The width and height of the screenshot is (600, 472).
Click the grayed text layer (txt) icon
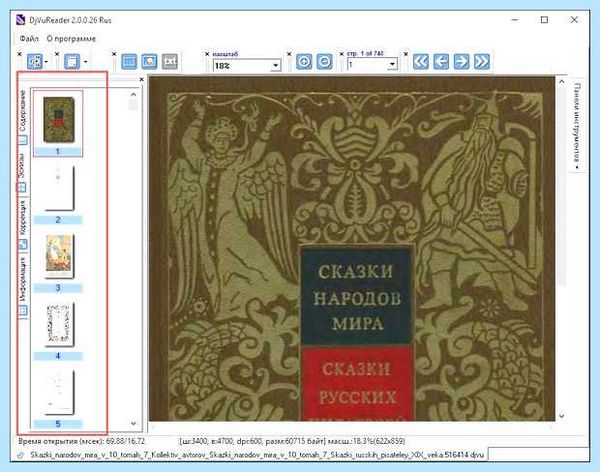click(x=170, y=62)
